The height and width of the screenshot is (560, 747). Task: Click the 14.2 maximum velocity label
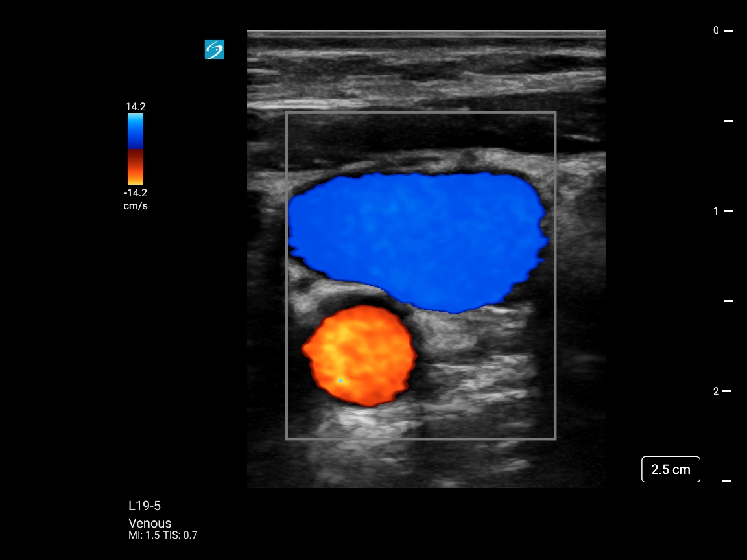coord(136,107)
